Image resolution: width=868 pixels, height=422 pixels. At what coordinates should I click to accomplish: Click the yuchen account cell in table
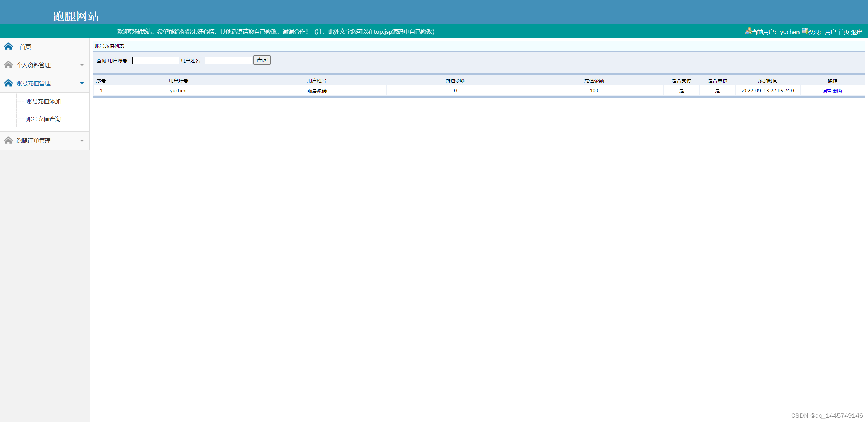tap(178, 91)
